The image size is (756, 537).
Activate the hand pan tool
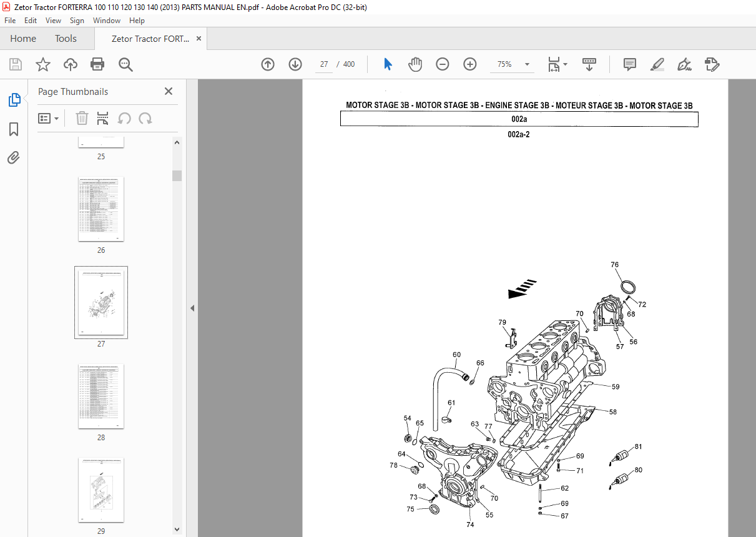pyautogui.click(x=415, y=64)
